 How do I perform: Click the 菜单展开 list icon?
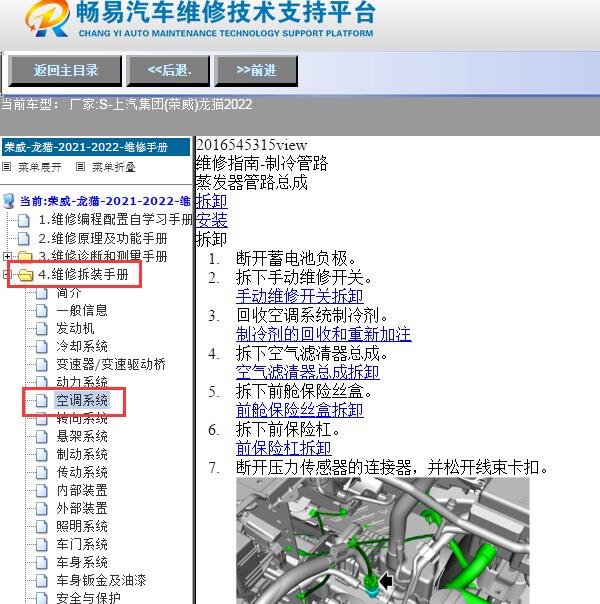(x=7, y=167)
